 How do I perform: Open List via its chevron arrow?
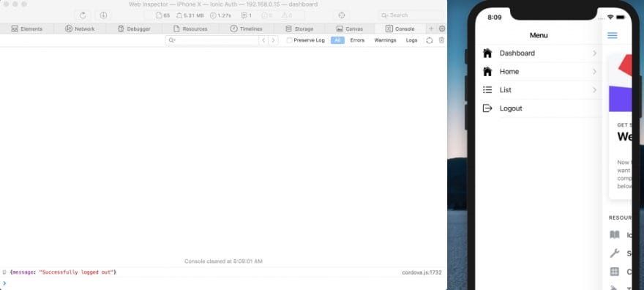594,90
